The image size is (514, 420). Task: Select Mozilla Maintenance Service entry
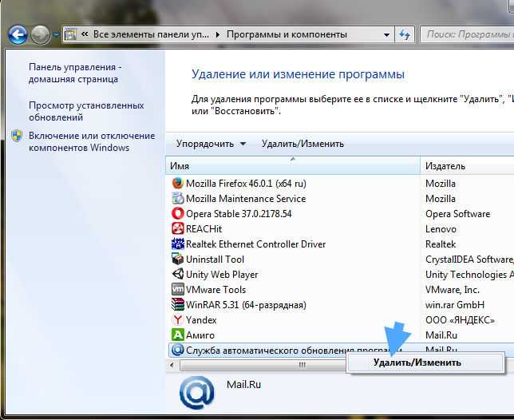(246, 199)
